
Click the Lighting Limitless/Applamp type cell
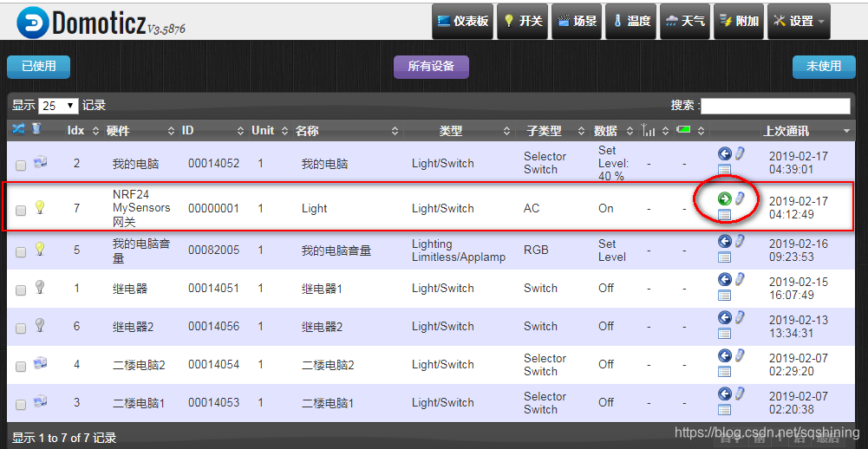pyautogui.click(x=459, y=251)
